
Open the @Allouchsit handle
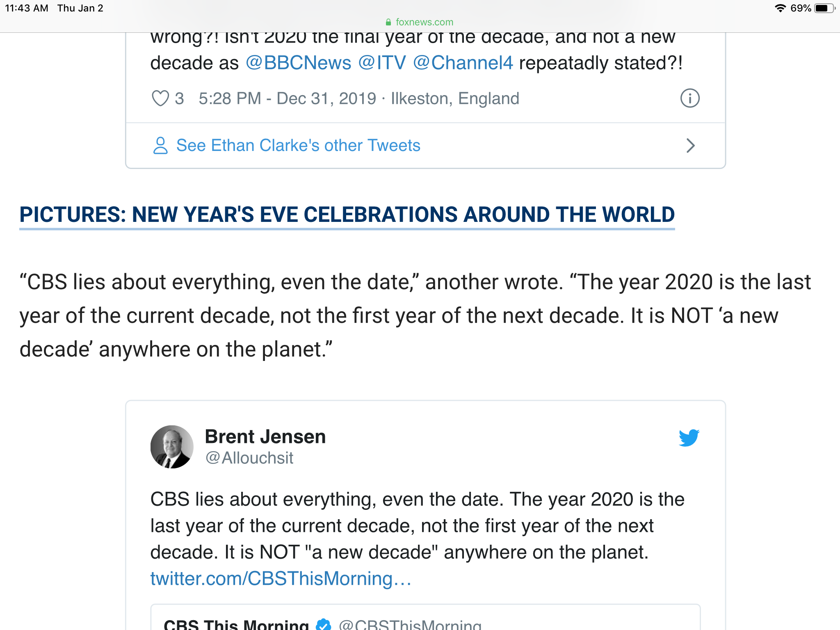tap(249, 458)
